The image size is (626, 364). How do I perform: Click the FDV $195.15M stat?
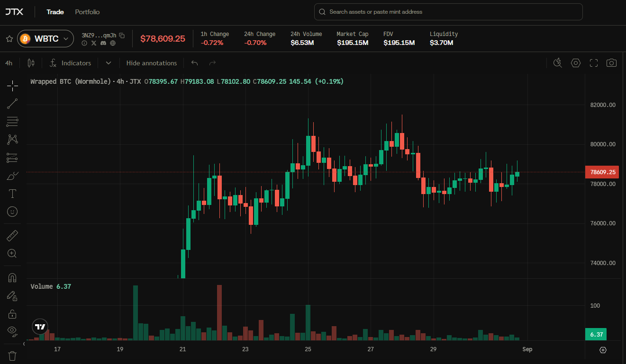pos(399,38)
